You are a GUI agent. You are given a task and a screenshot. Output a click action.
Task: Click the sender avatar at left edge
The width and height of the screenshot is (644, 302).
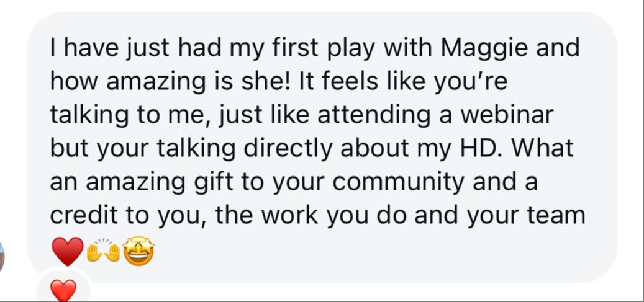(x=2, y=256)
